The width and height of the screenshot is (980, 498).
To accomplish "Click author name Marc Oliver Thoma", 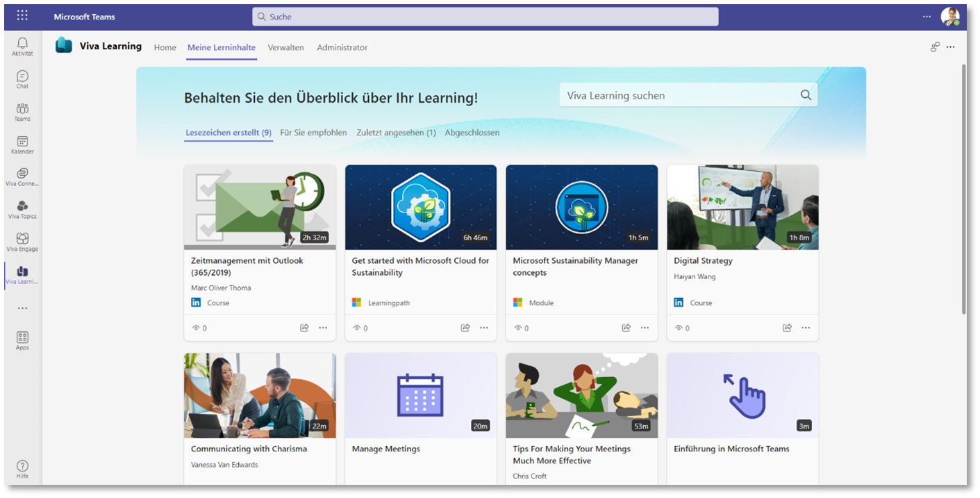I will [x=221, y=288].
